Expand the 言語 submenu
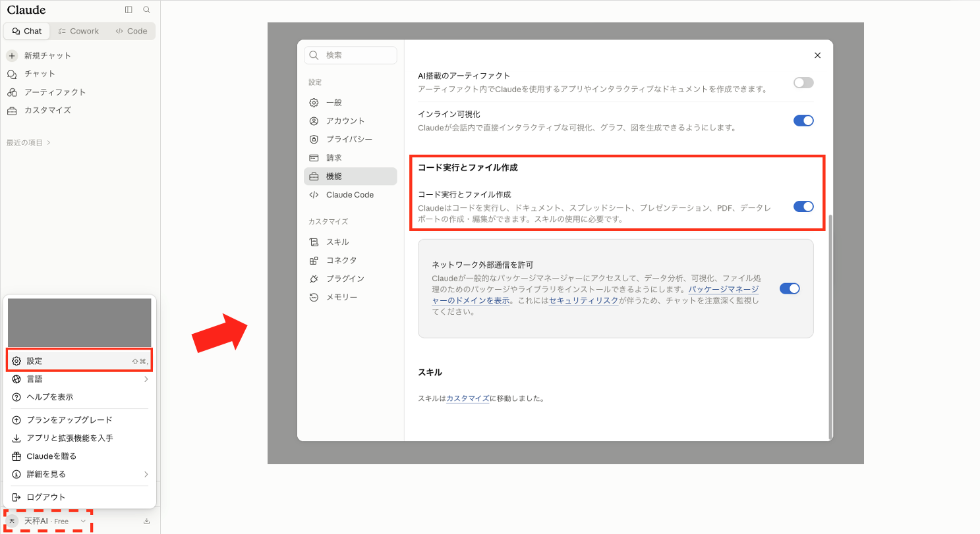 [x=80, y=379]
